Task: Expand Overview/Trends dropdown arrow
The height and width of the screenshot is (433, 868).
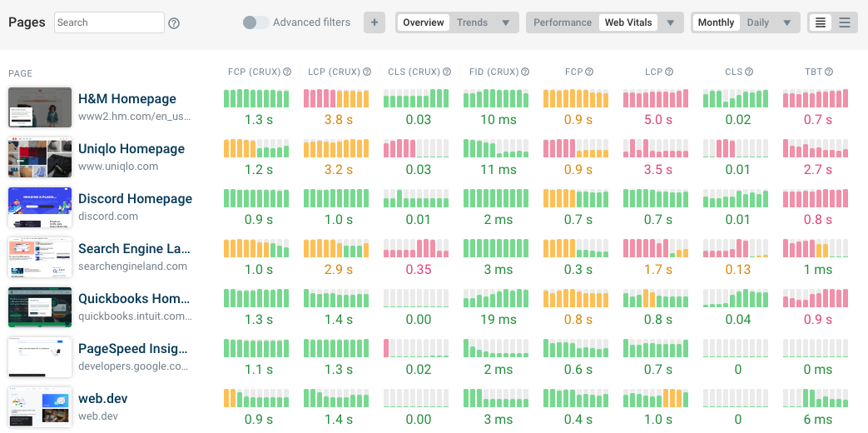Action: tap(505, 22)
